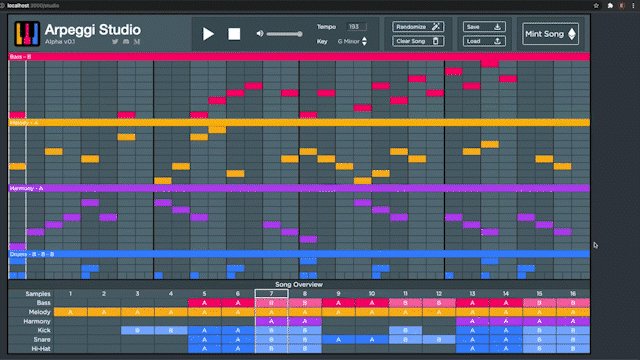The width and height of the screenshot is (640, 360).
Task: Click the lowest purple Harmony note at far left
Action: pos(18,247)
